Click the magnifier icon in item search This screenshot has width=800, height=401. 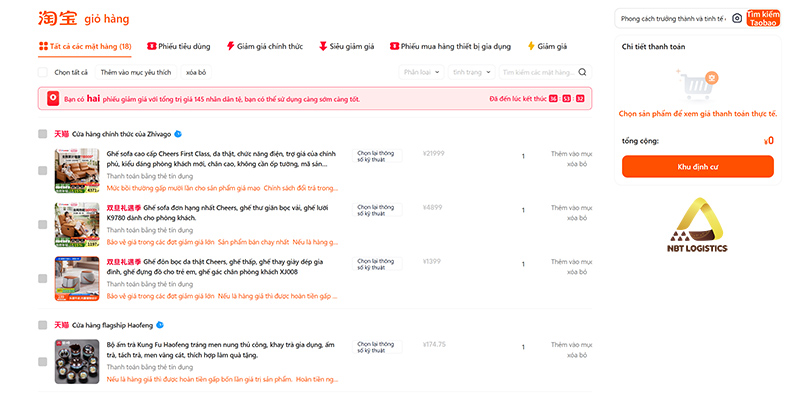582,72
